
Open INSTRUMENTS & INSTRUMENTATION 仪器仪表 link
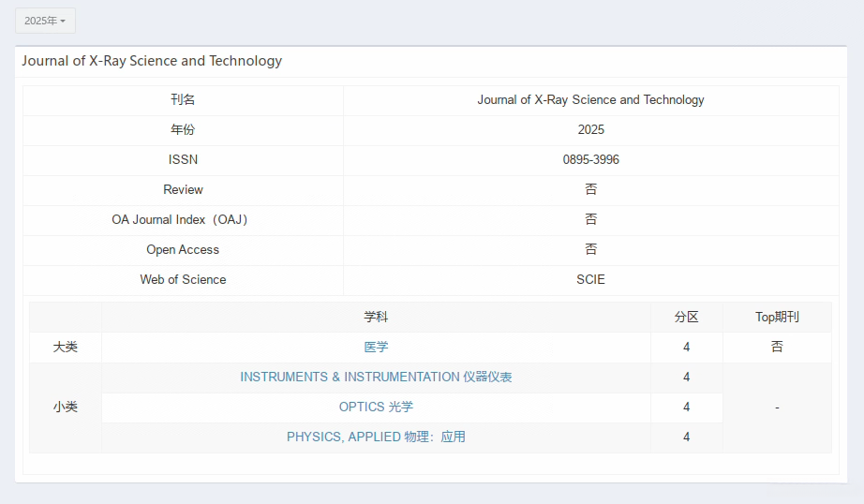tap(376, 377)
